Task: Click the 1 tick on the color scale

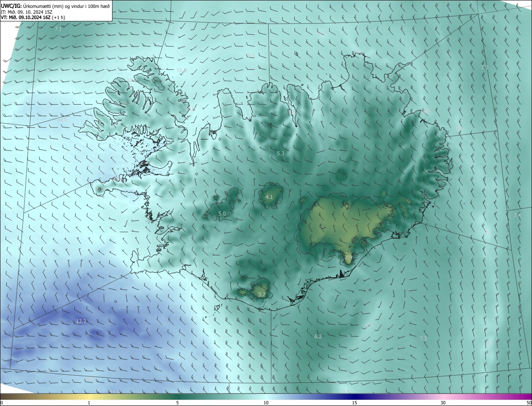Action: pyautogui.click(x=89, y=403)
